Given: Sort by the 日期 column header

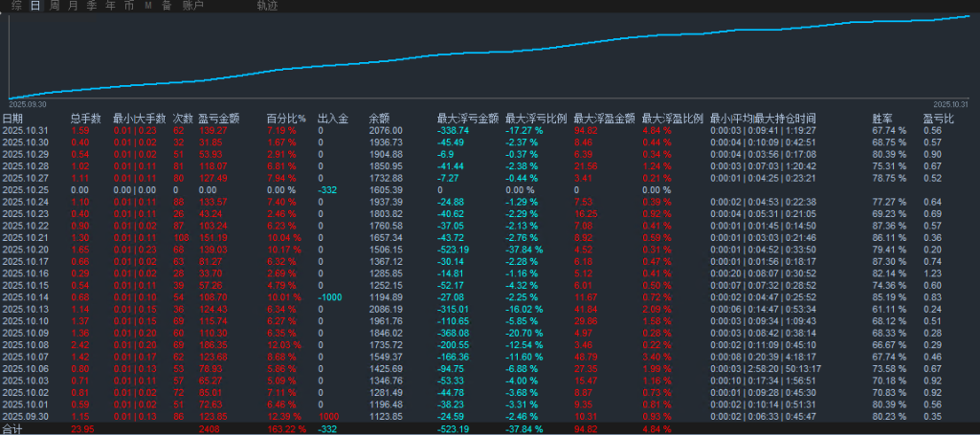Looking at the screenshot, I should (12, 119).
